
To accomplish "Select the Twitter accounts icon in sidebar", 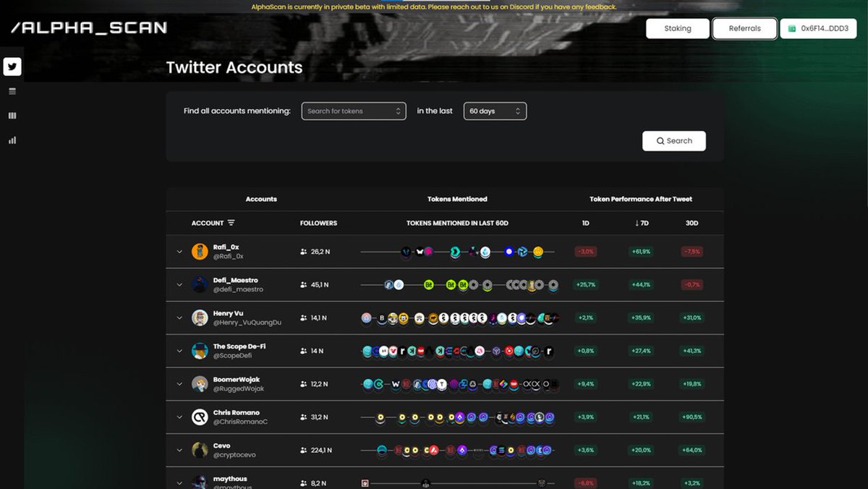I will 12,67.
